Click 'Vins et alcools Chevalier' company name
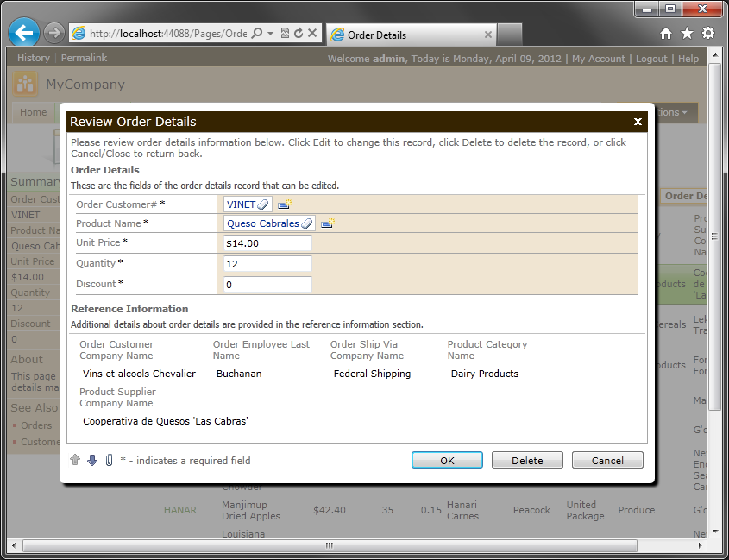Image resolution: width=729 pixels, height=560 pixels. click(x=139, y=374)
